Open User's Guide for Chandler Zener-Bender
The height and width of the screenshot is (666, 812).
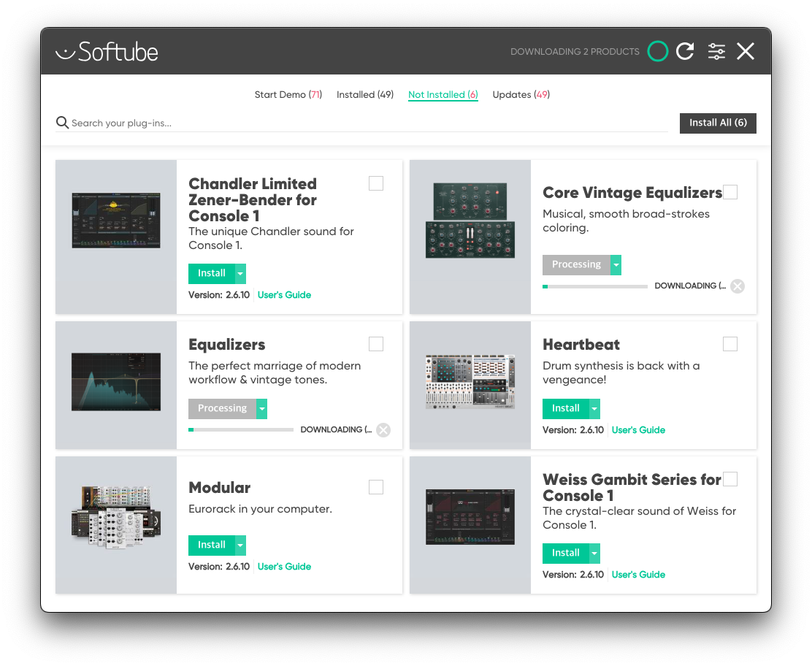[284, 295]
